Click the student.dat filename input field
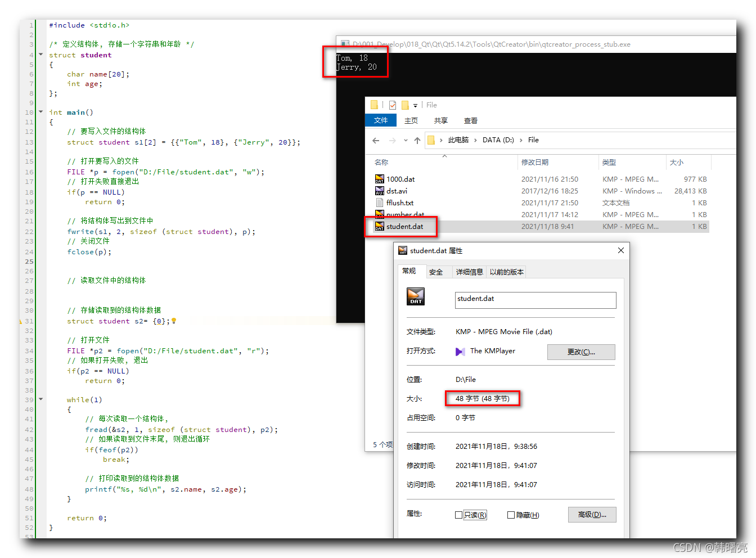The width and height of the screenshot is (756, 558). [535, 300]
